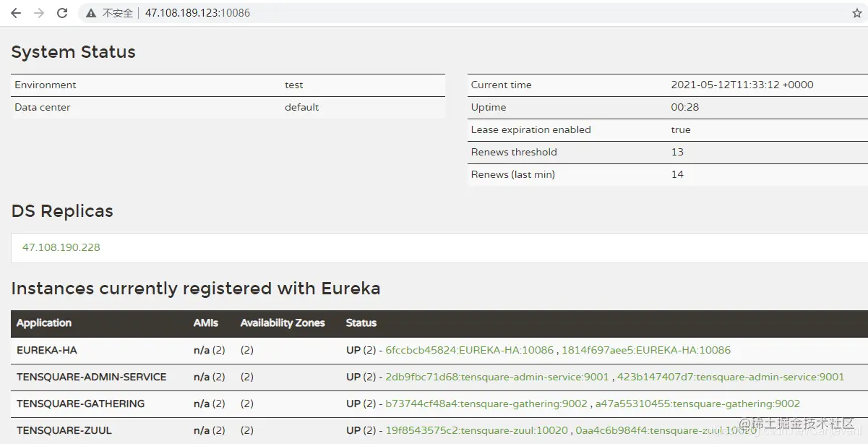
Task: Select UP (2) status in TENSQUARE-ZUUL row
Action: [362, 430]
